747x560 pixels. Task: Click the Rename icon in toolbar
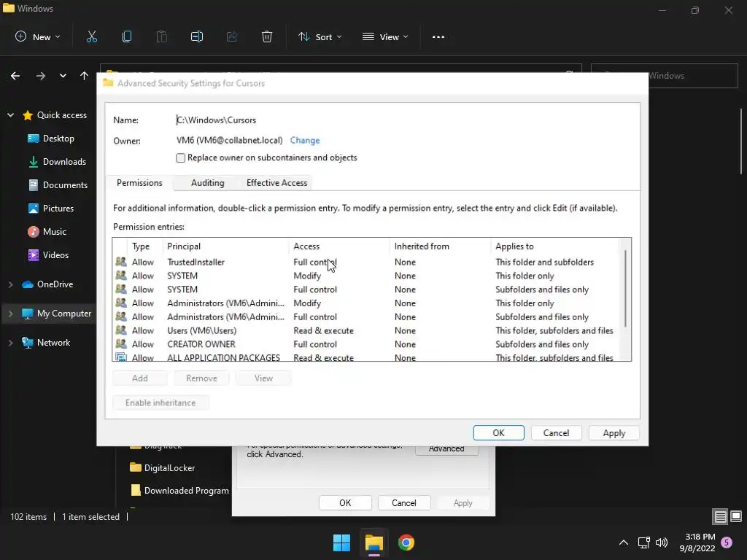197,36
